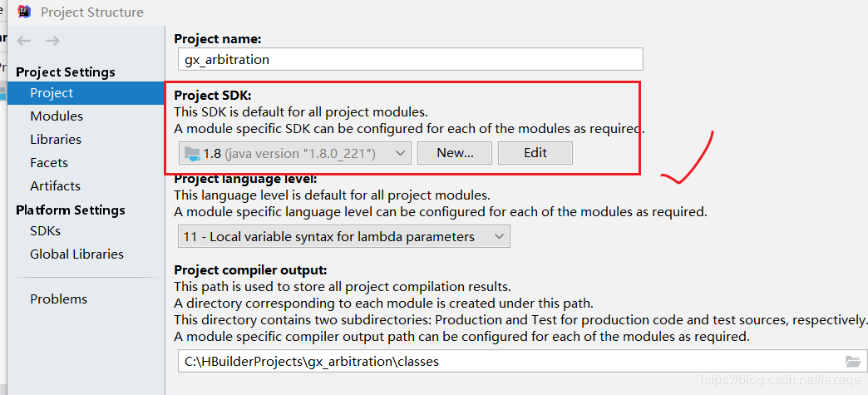Screen dimensions: 868x395
Task: Click the back navigation arrow
Action: click(x=24, y=41)
